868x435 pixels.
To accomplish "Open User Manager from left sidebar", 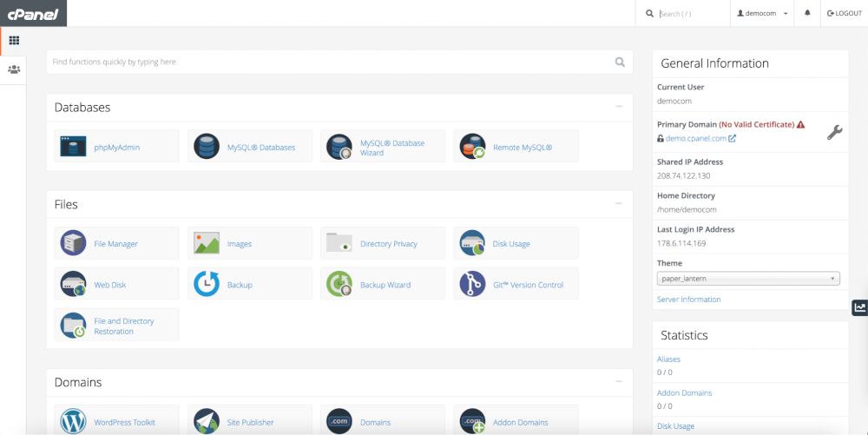I will pos(14,69).
